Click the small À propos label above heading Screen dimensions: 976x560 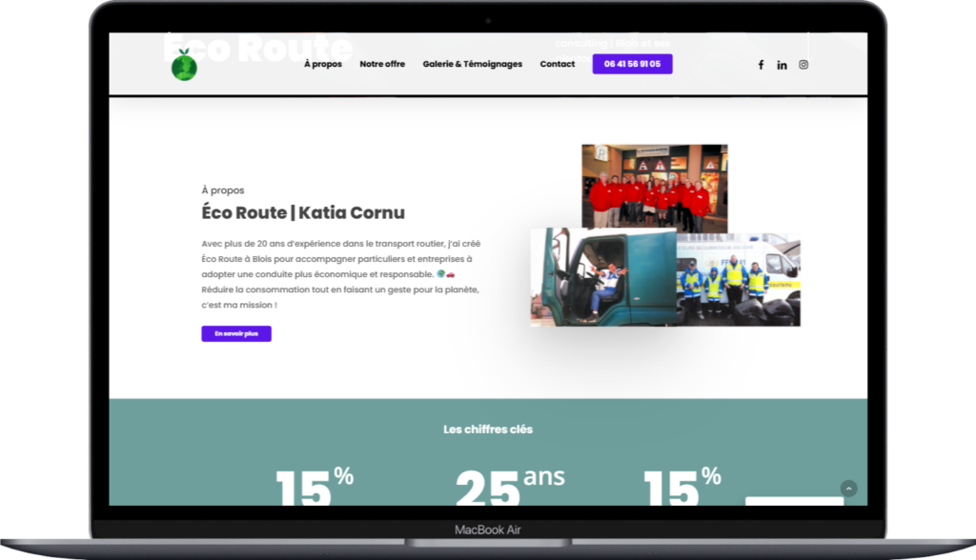tap(223, 190)
